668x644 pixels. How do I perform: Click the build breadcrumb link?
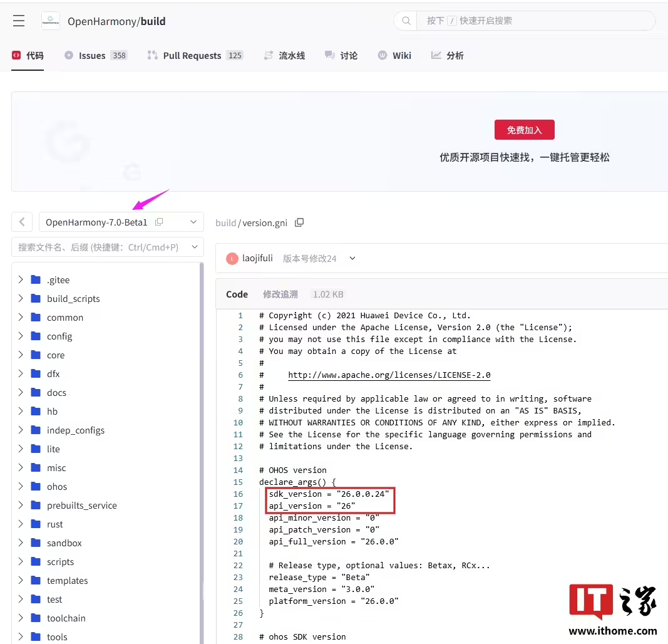point(226,223)
